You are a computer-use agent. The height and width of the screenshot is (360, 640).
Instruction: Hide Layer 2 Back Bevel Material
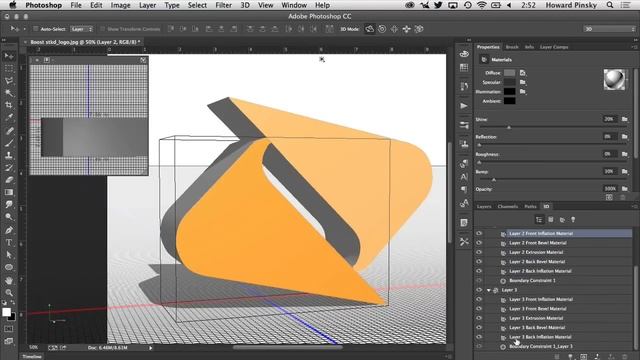(x=479, y=262)
